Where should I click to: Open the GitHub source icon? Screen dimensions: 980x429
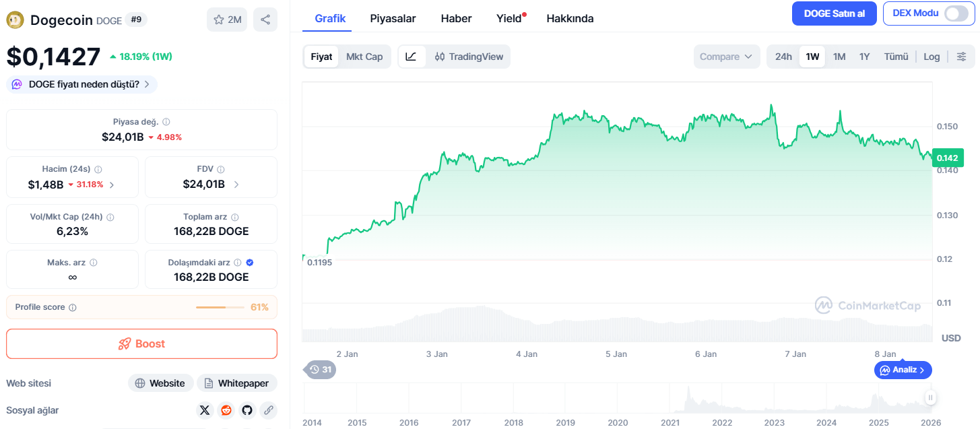pos(247,410)
